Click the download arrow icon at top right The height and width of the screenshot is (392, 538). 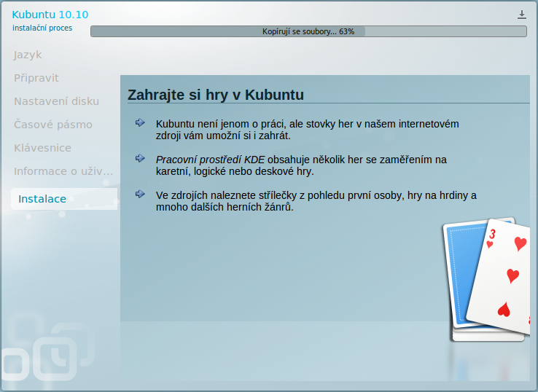click(x=521, y=15)
